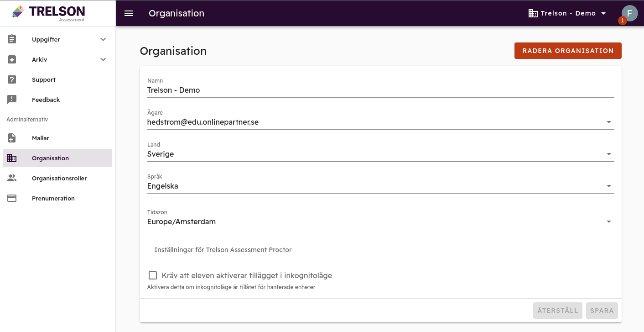Click the Mallar template file icon
The width and height of the screenshot is (644, 332).
pos(12,138)
